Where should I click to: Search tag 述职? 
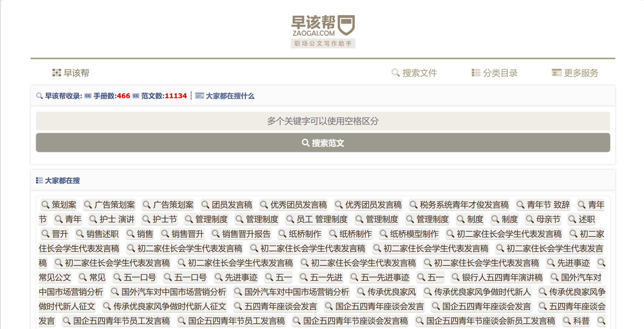click(581, 219)
